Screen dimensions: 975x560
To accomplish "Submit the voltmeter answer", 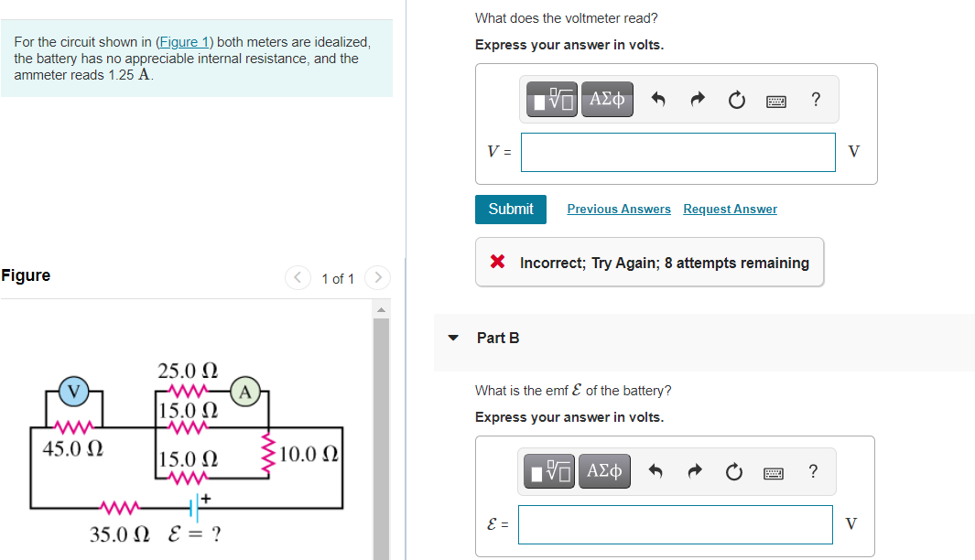I will click(x=510, y=209).
